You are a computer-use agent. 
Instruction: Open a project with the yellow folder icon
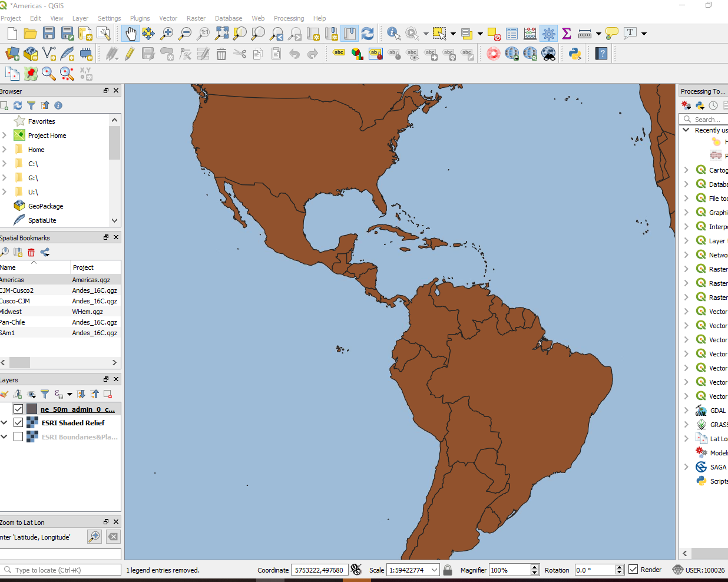(30, 34)
